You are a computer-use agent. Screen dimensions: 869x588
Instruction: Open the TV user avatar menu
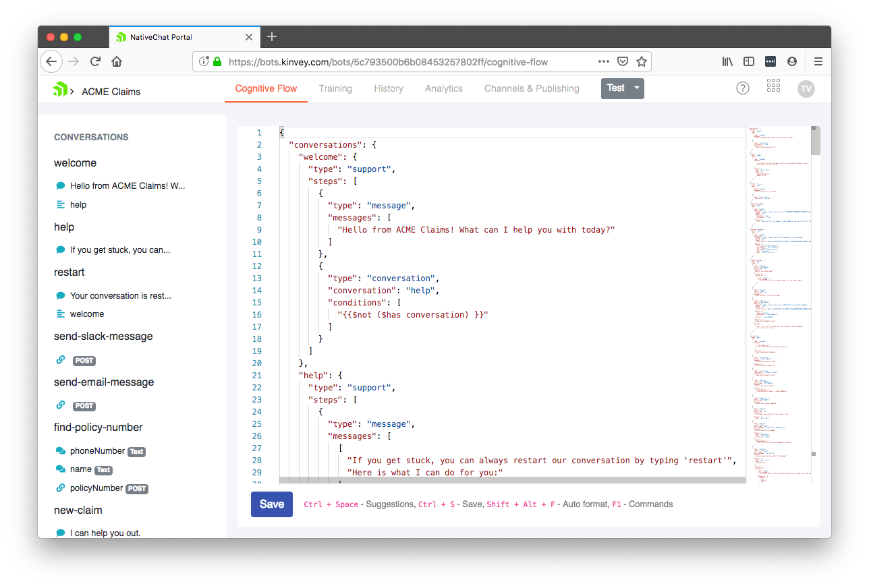806,89
